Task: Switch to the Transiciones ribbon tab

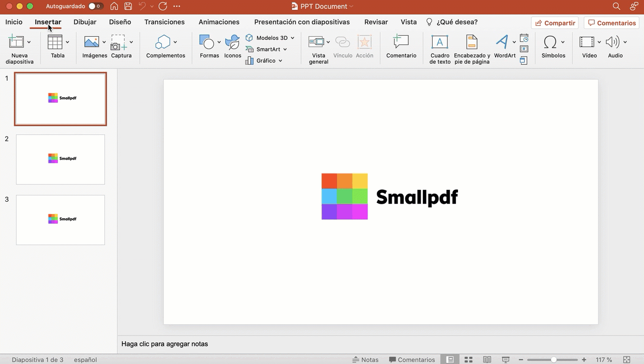Action: pyautogui.click(x=164, y=22)
